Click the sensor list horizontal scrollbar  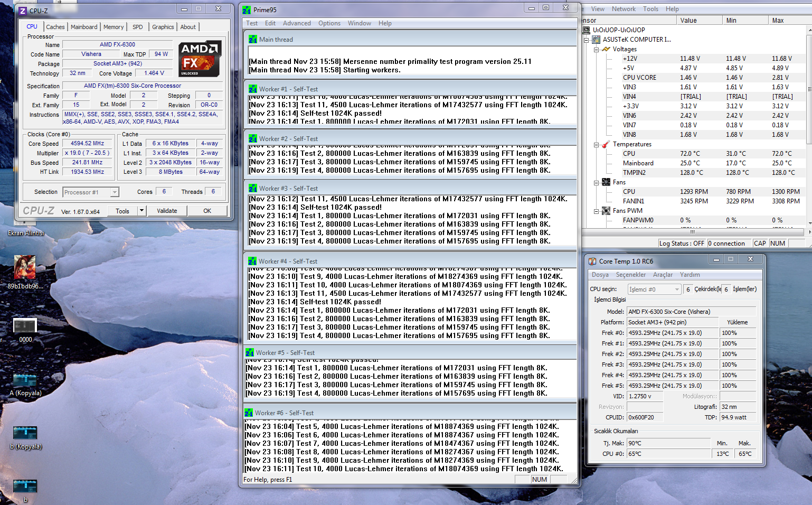click(x=692, y=232)
